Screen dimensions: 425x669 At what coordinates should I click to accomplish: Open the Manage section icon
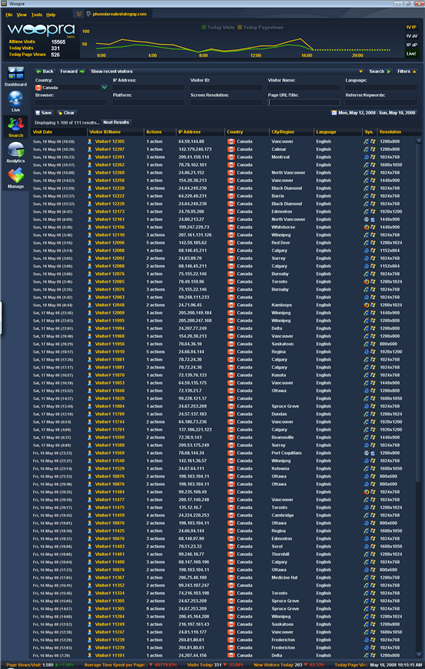[16, 175]
